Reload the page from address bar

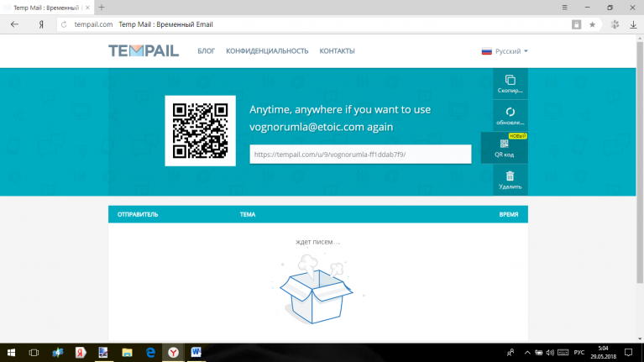pyautogui.click(x=64, y=24)
